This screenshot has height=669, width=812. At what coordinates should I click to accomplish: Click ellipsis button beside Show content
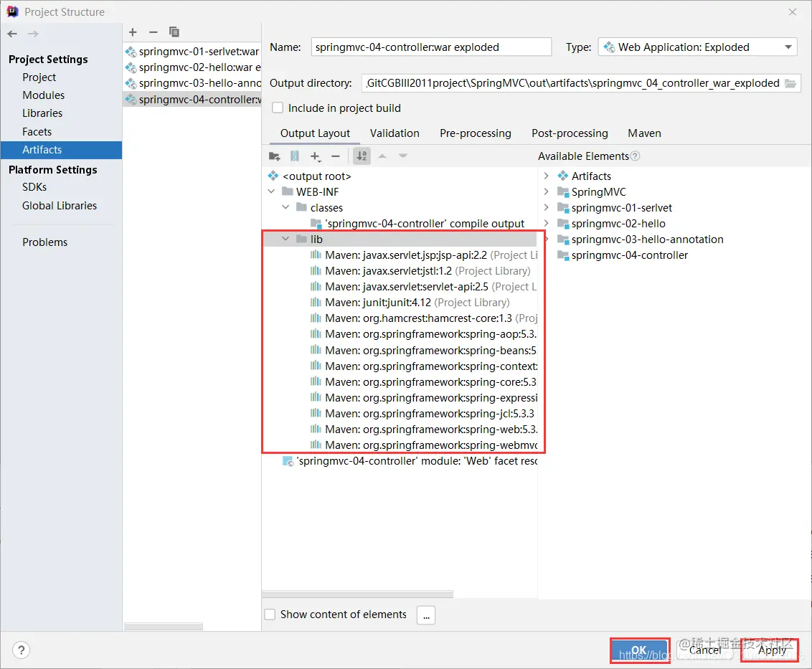(x=426, y=616)
